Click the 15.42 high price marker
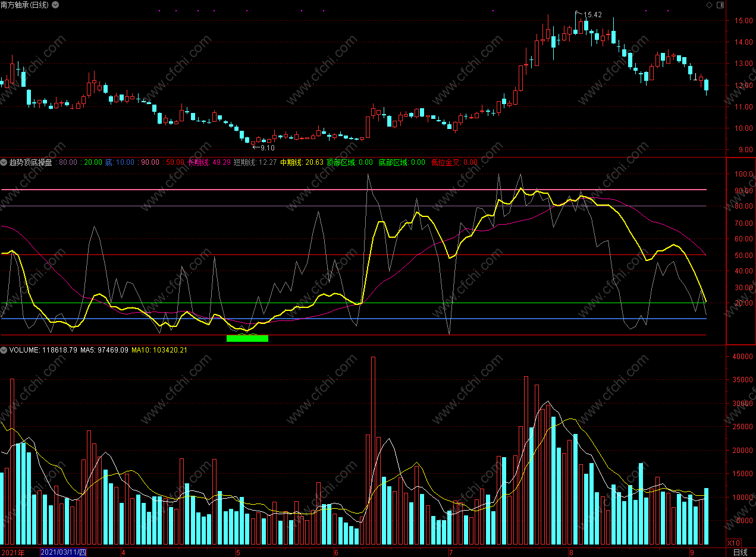This screenshot has width=756, height=557. pos(592,15)
